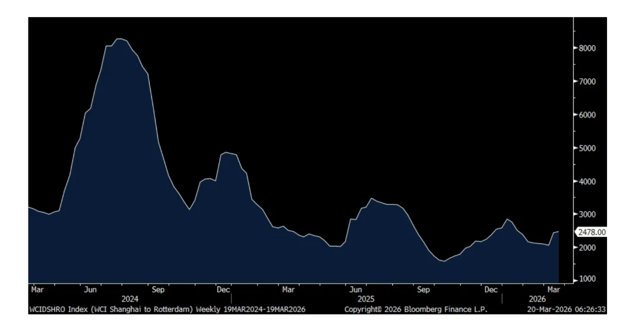Image resolution: width=644 pixels, height=335 pixels.
Task: Click the Dec 2024 x-axis label
Action: (223, 290)
